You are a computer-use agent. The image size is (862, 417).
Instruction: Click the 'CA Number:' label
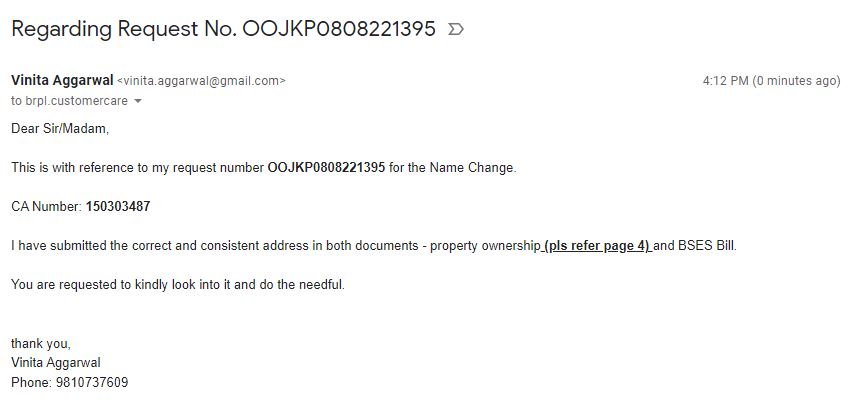pyautogui.click(x=47, y=207)
